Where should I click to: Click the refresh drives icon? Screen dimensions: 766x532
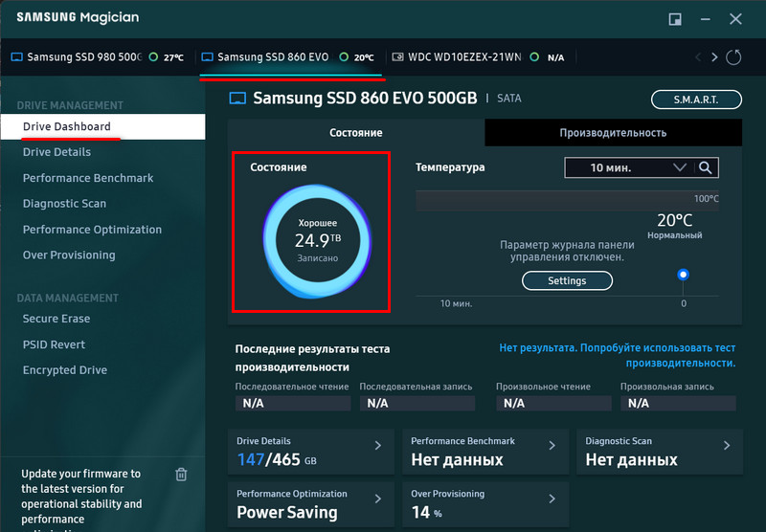pyautogui.click(x=733, y=57)
